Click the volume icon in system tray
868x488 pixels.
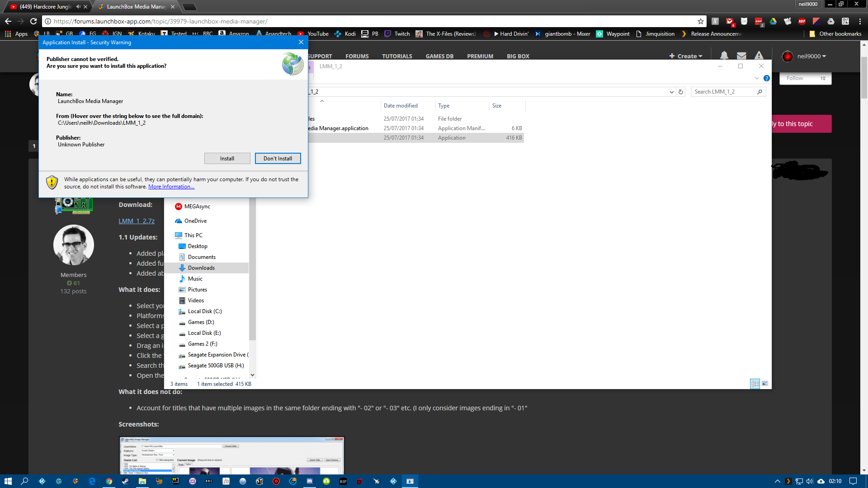pyautogui.click(x=810, y=481)
